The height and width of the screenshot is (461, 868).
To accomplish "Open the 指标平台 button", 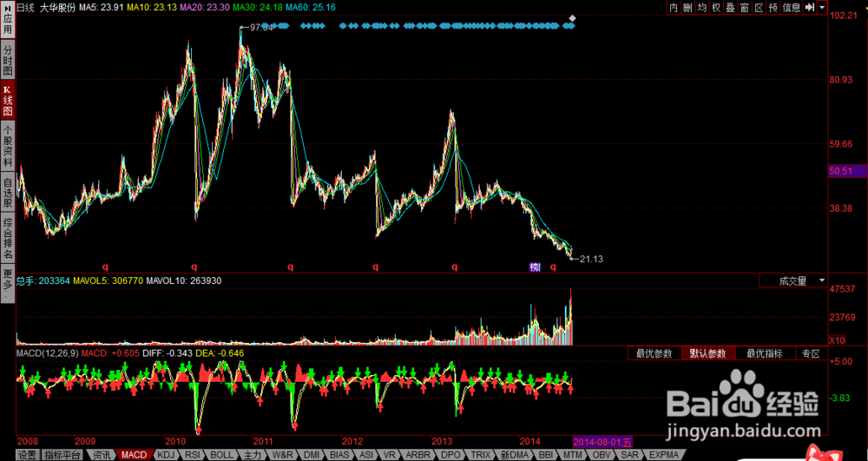I will pos(62,456).
